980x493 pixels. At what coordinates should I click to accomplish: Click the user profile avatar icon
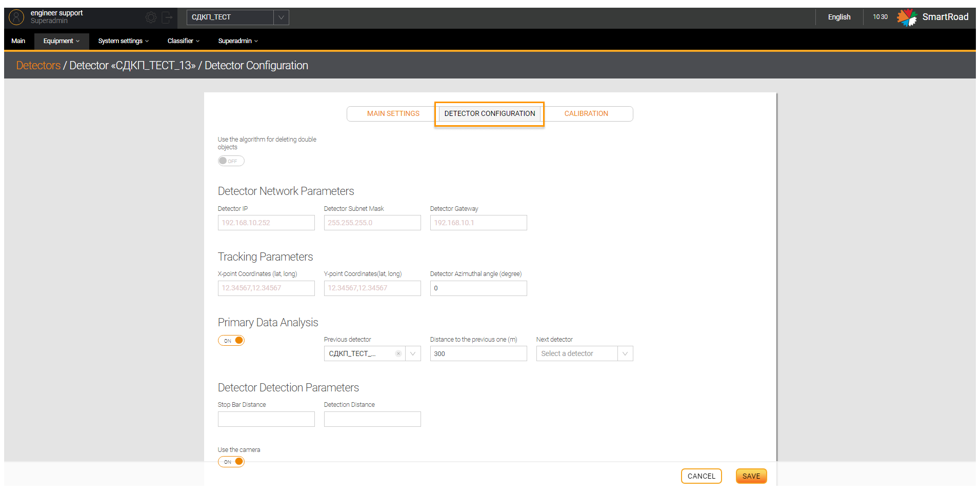click(16, 17)
